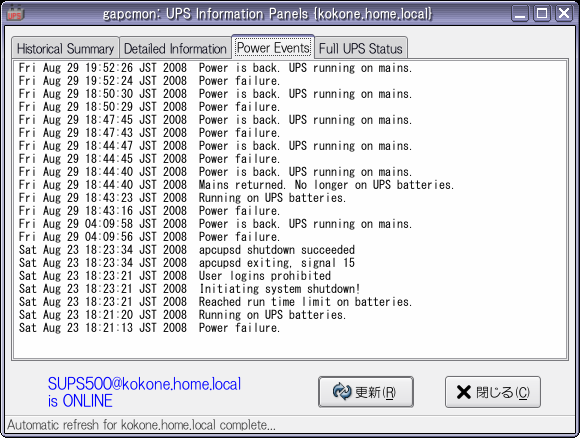Image resolution: width=580 pixels, height=438 pixels.
Task: Click the Reached run time limit entry
Action: click(215, 301)
